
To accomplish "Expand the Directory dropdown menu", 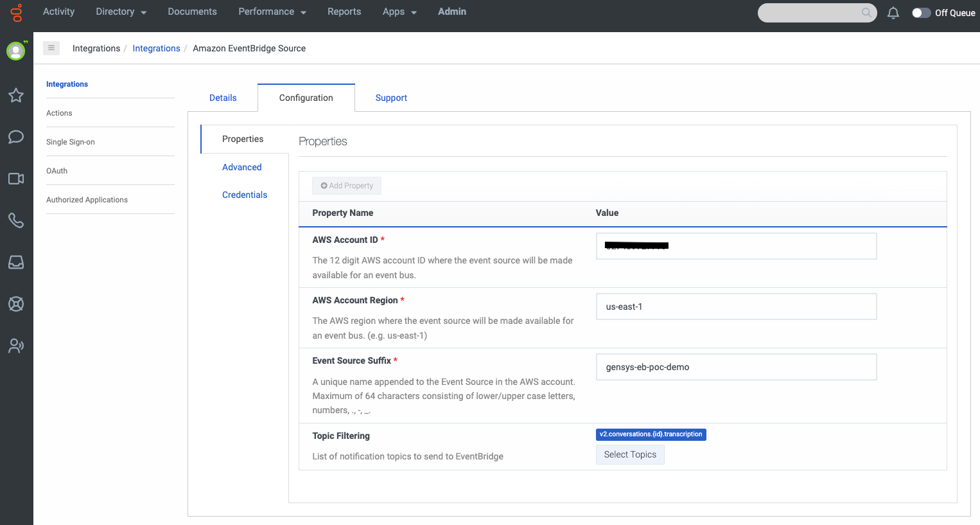I will coord(121,12).
